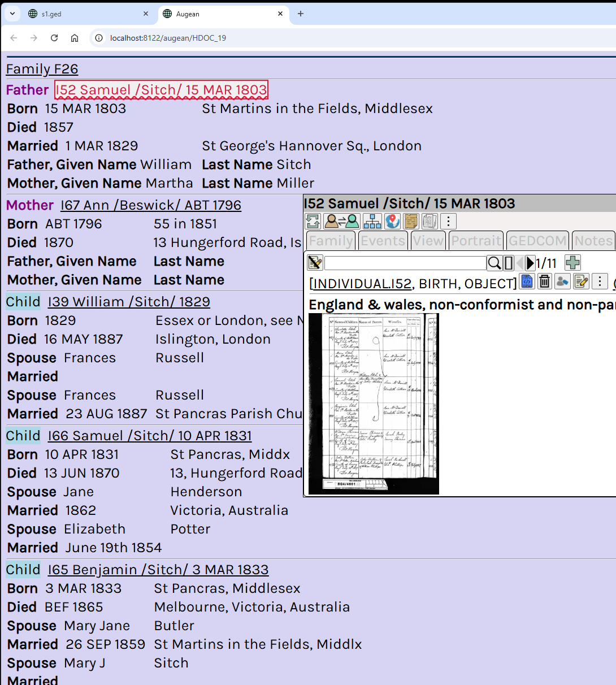This screenshot has height=685, width=616.
Task: Click the refresh icon in the Samuel Sitch popup
Action: [x=313, y=221]
